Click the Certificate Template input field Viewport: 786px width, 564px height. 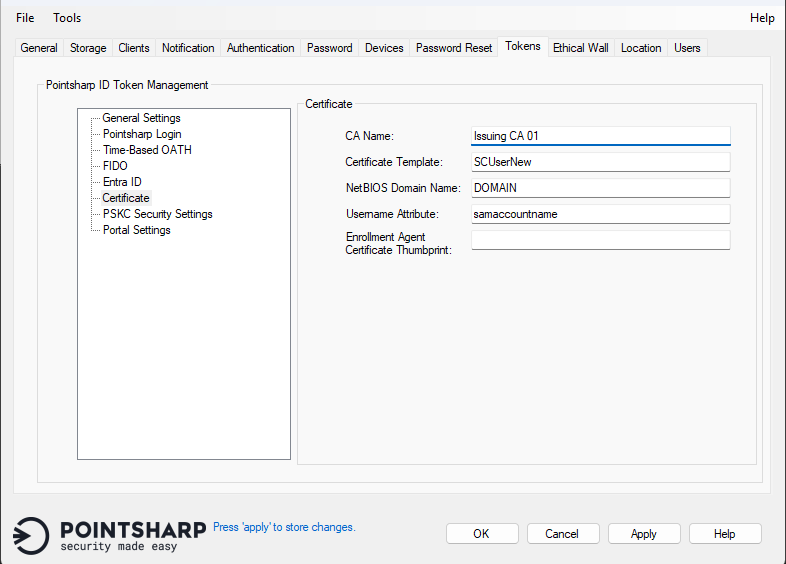coord(601,162)
